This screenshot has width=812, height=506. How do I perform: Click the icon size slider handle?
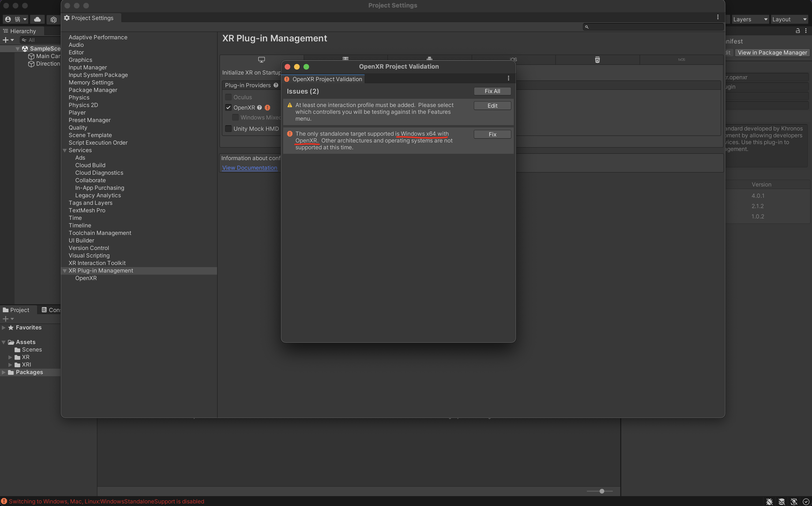602,491
